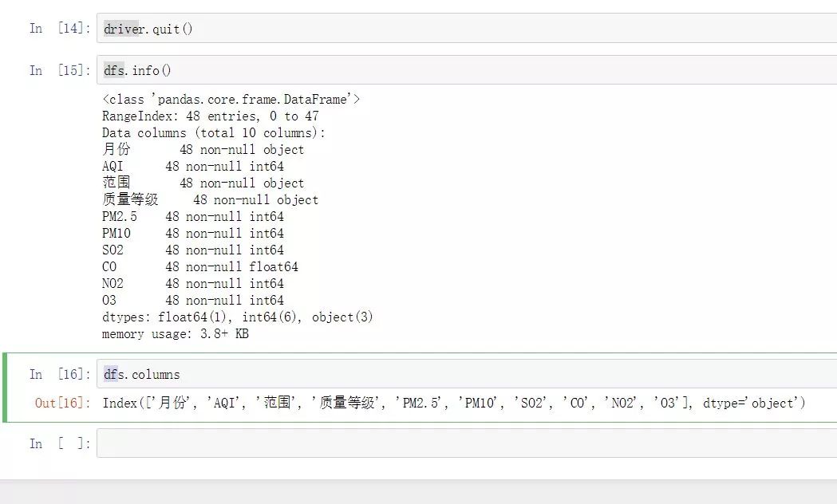Click the 月份 column info row
This screenshot has height=504, width=837.
203,149
